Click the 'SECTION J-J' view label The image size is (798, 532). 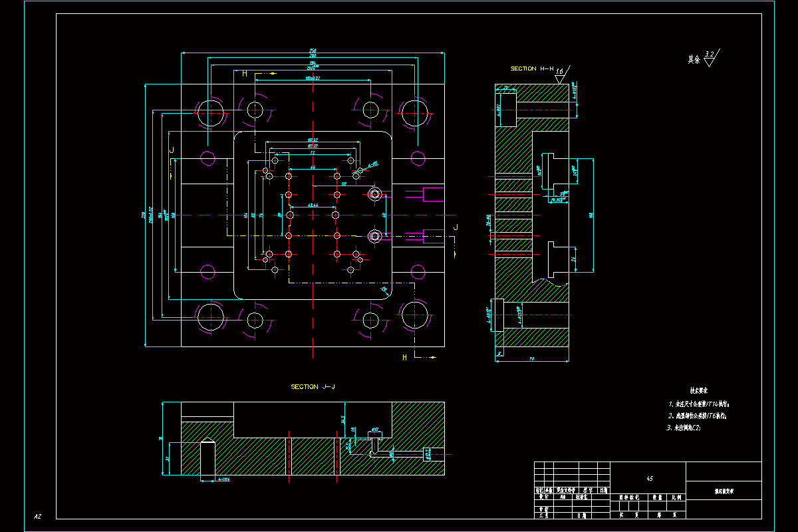[313, 386]
